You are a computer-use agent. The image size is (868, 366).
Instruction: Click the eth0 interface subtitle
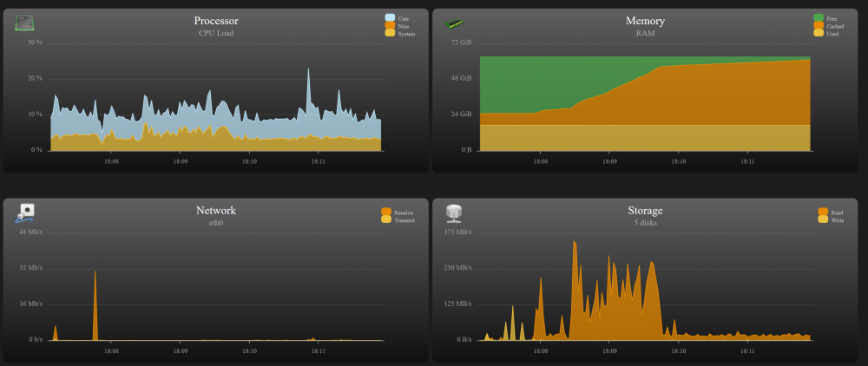tap(216, 223)
